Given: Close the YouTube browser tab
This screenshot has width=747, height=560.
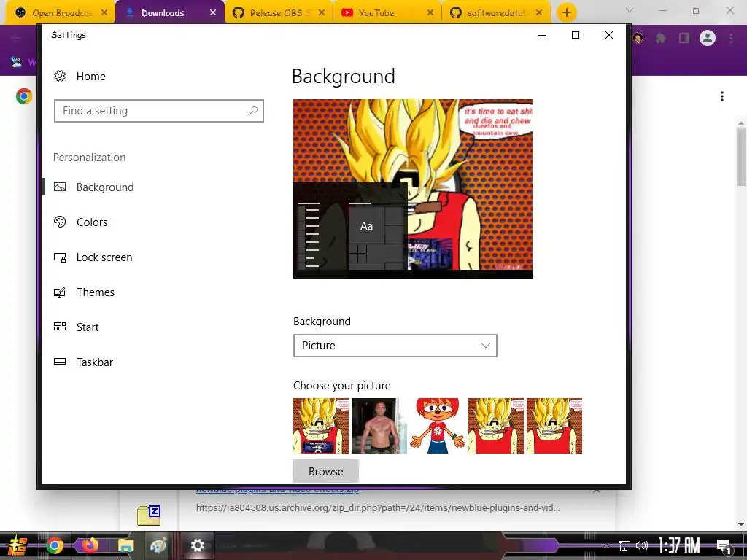Looking at the screenshot, I should [430, 13].
